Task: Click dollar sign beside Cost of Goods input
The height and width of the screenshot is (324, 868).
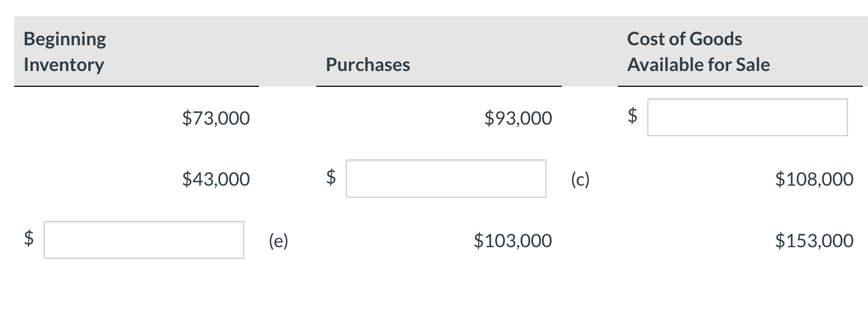Action: point(633,115)
